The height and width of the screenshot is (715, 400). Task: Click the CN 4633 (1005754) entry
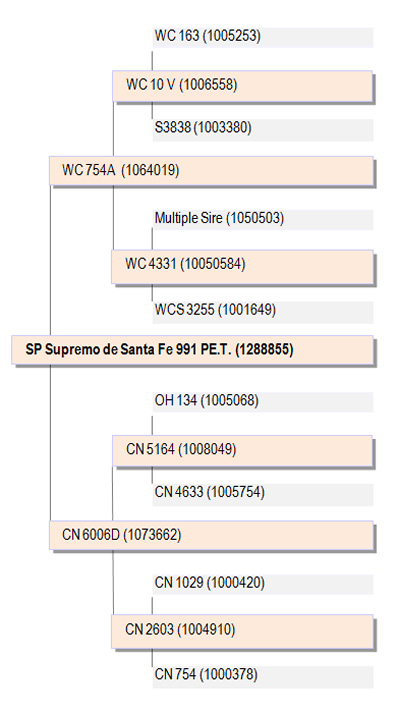coord(263,494)
